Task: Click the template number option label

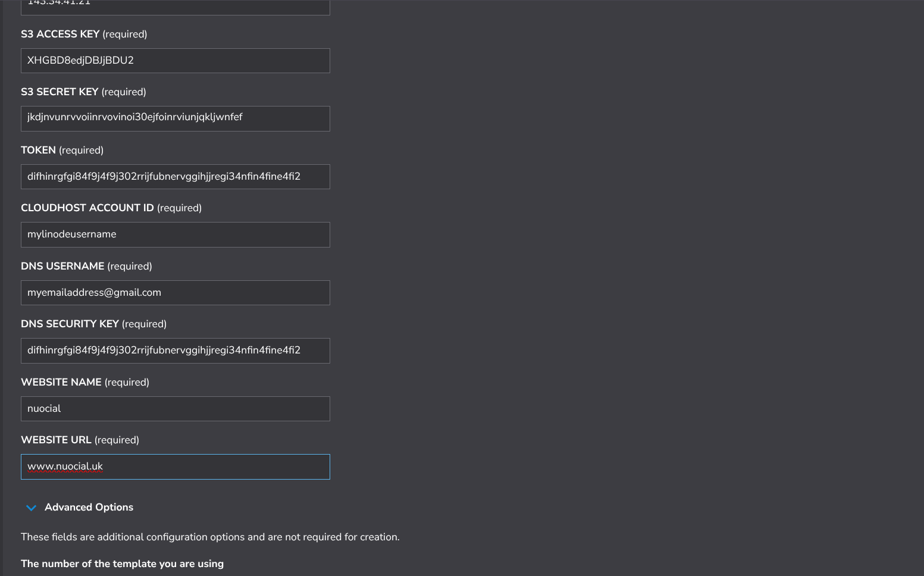Action: (122, 564)
